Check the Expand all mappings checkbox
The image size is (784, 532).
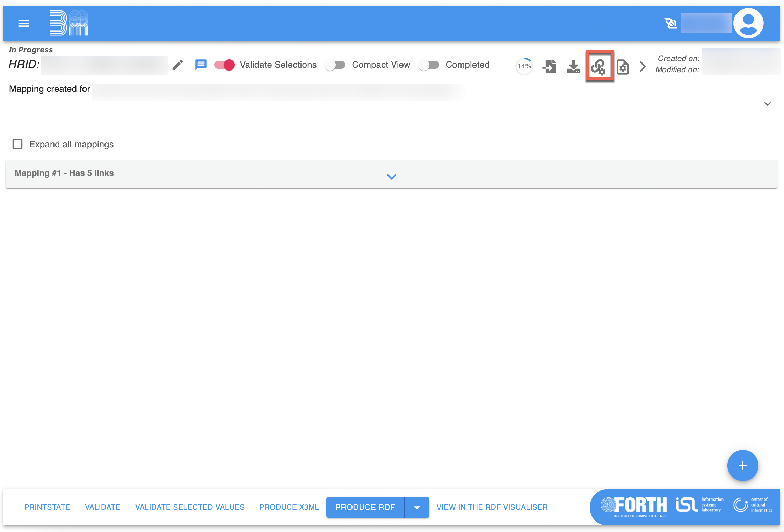point(17,144)
